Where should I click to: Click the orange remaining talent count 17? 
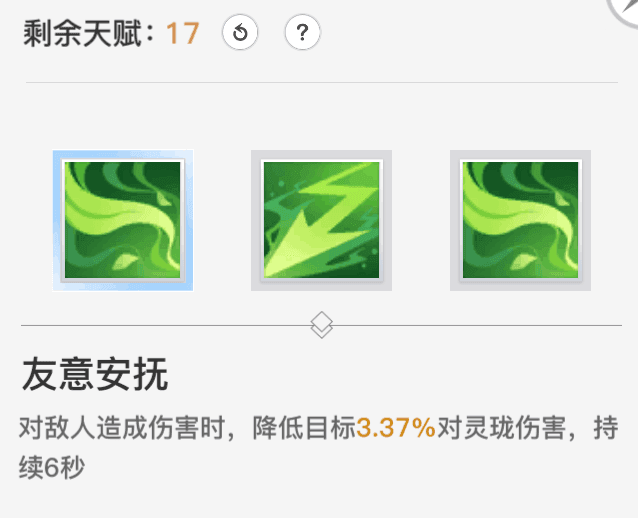(183, 33)
